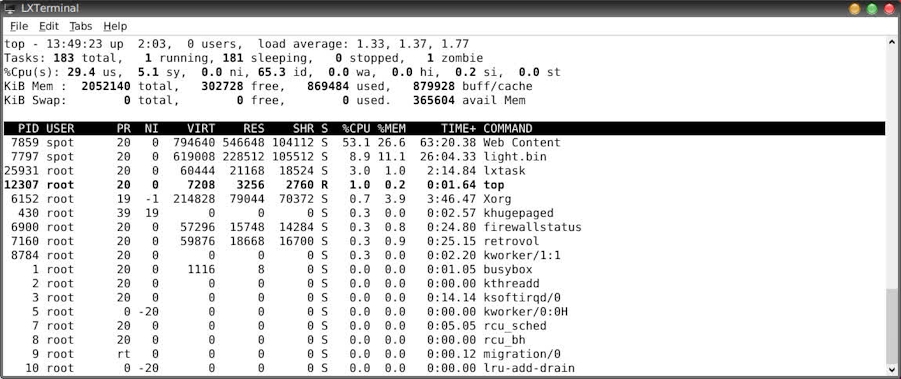
Task: Click PID 25931 in the list
Action: 21,171
